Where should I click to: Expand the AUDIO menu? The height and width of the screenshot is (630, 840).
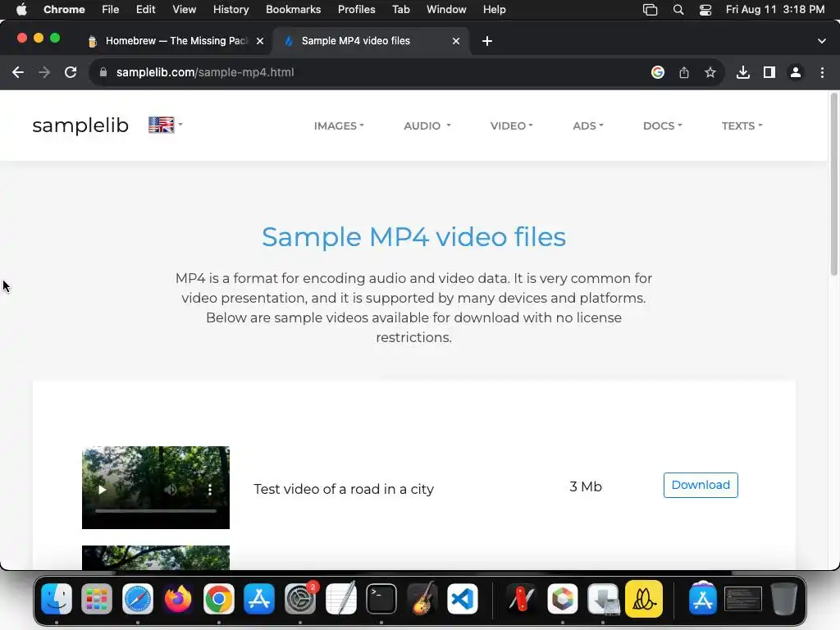(427, 126)
